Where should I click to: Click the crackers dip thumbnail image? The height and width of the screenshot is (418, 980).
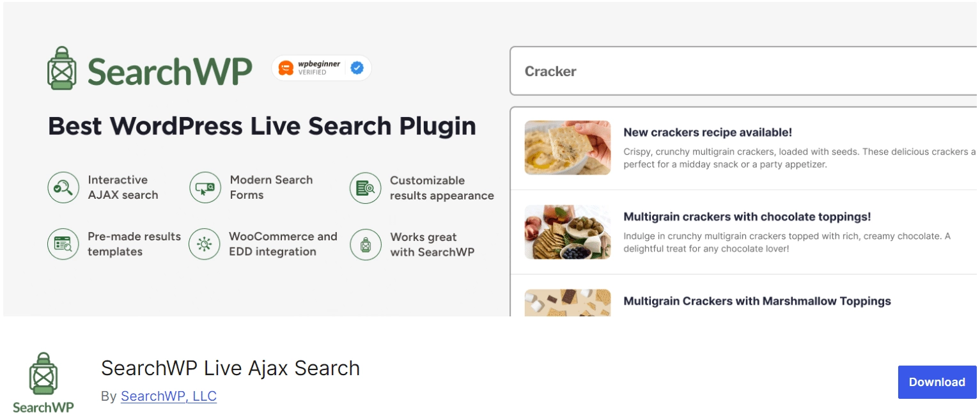pos(567,147)
